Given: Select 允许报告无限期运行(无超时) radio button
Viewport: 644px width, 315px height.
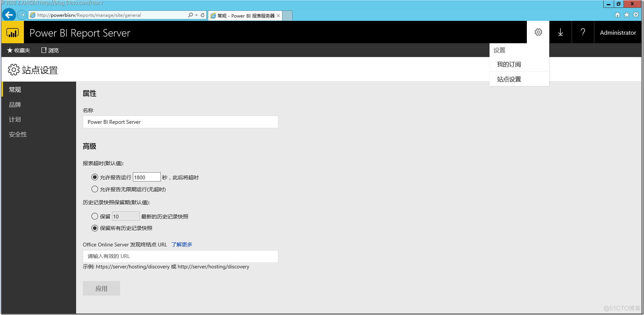Looking at the screenshot, I should coord(95,189).
